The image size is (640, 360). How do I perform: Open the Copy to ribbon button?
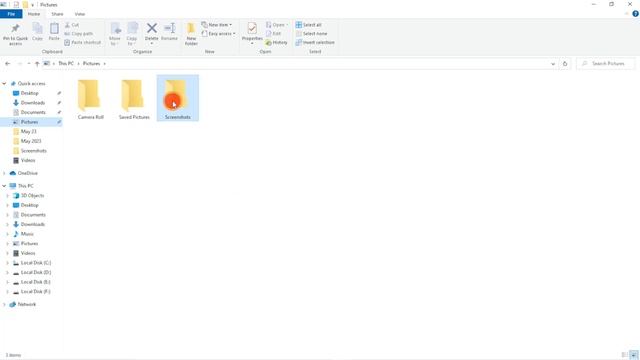132,34
